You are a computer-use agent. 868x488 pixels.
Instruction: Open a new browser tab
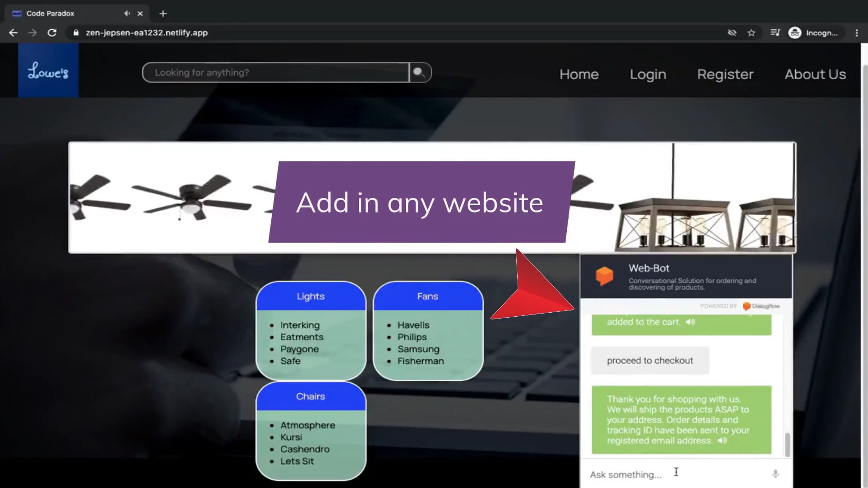click(x=163, y=13)
